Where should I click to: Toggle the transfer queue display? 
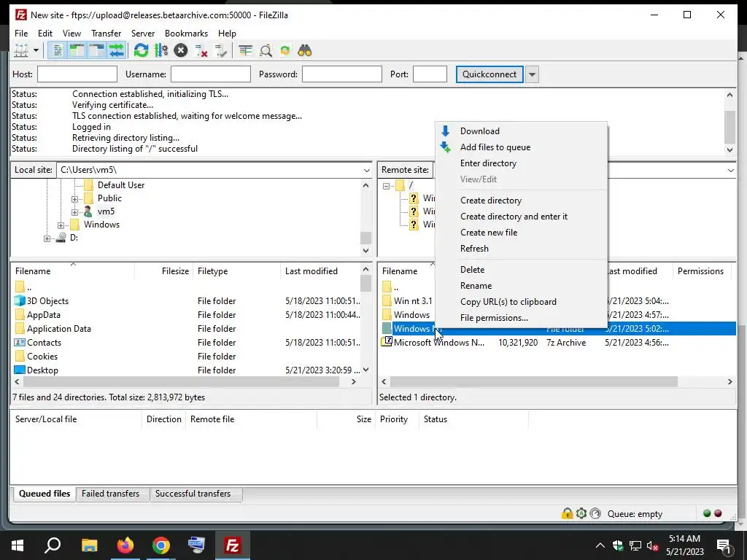pos(116,50)
